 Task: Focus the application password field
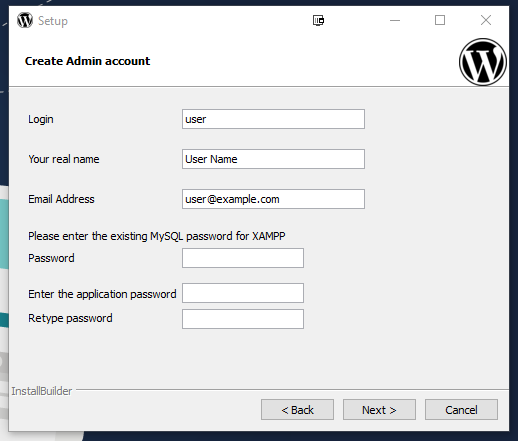tap(243, 293)
